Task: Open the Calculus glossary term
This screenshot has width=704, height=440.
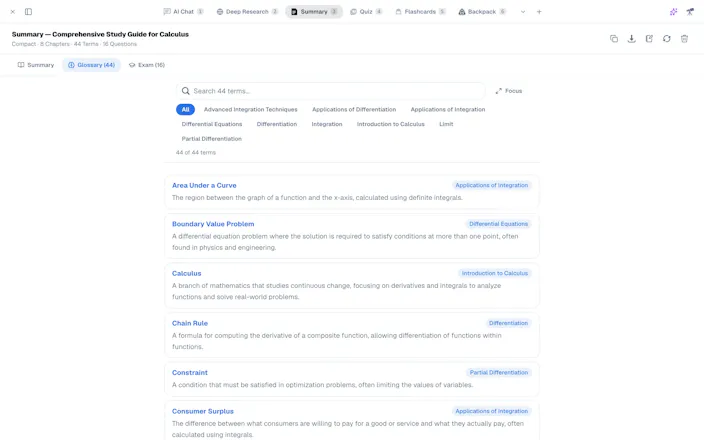Action: [x=187, y=273]
